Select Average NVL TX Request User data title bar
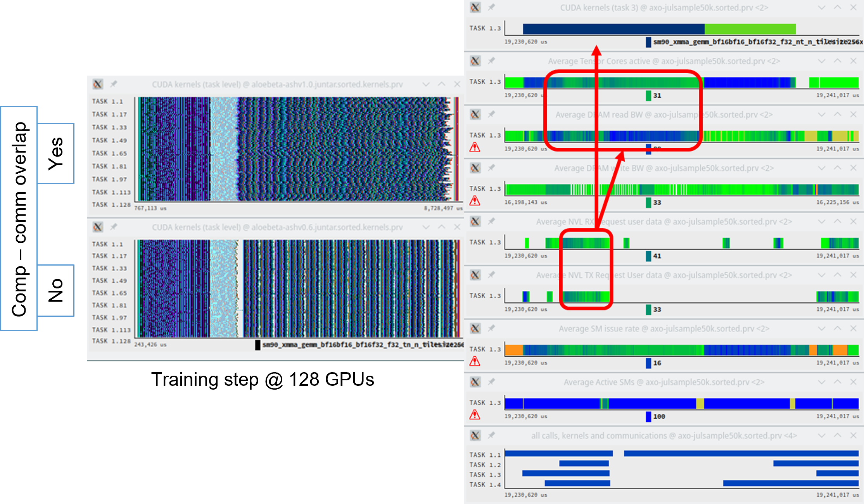Viewport: 864px width, 504px height. [x=664, y=275]
